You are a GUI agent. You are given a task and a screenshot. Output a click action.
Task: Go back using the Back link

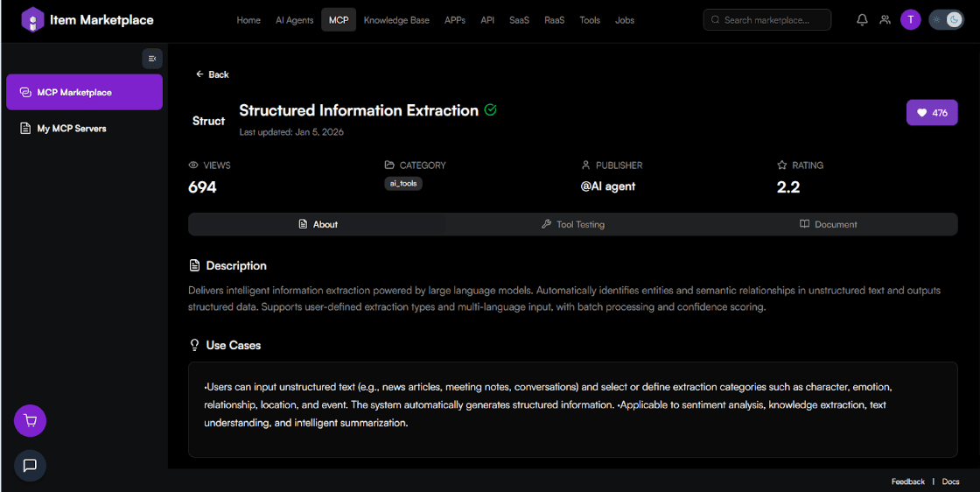click(212, 74)
